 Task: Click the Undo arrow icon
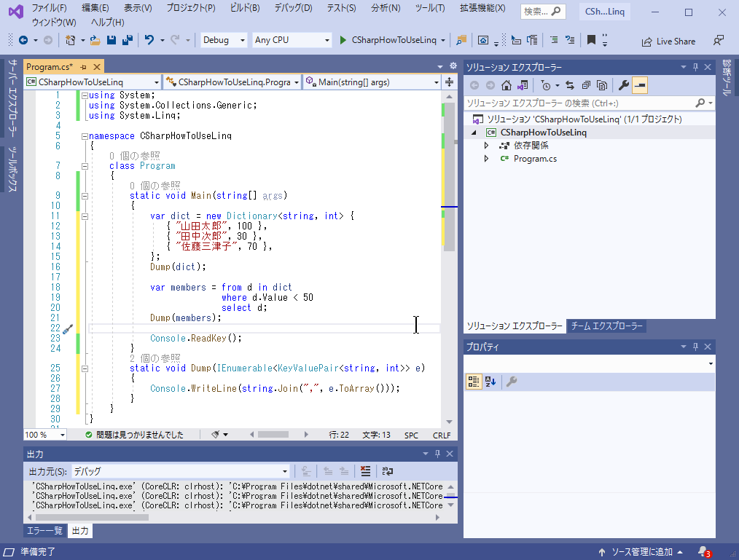click(x=149, y=41)
